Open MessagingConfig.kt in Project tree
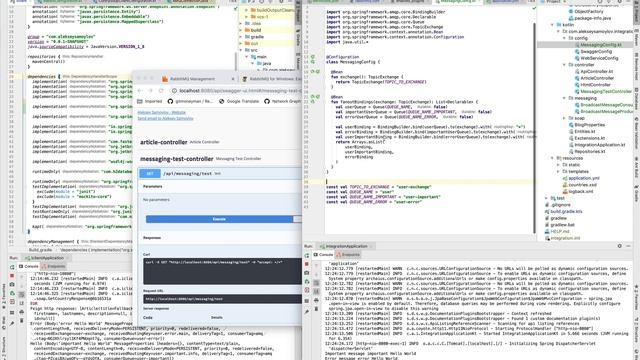640x360 pixels. tap(600, 45)
